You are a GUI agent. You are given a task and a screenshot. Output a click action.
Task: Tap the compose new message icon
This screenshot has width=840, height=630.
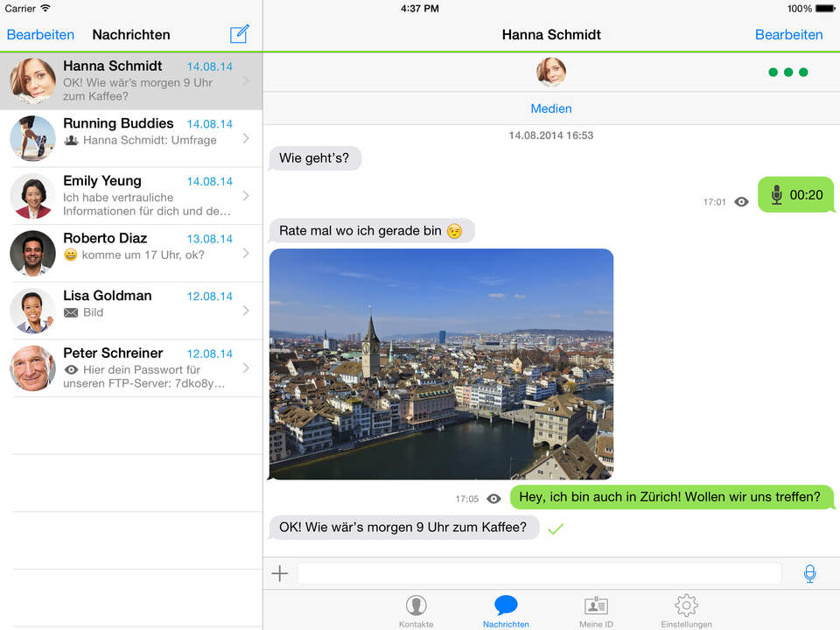(239, 34)
